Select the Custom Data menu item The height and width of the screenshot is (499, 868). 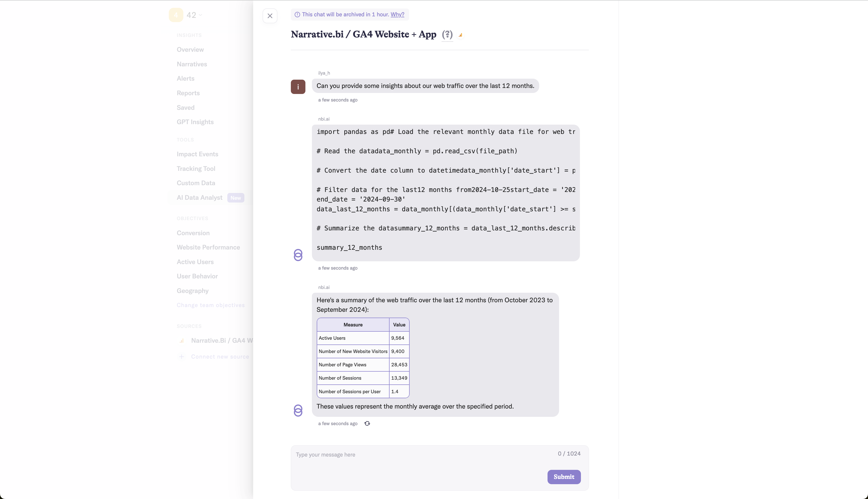196,182
